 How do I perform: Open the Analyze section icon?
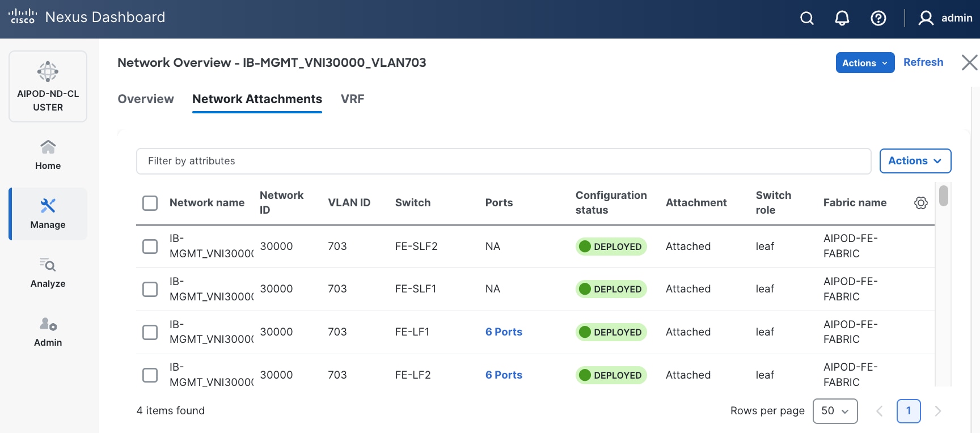click(x=48, y=265)
